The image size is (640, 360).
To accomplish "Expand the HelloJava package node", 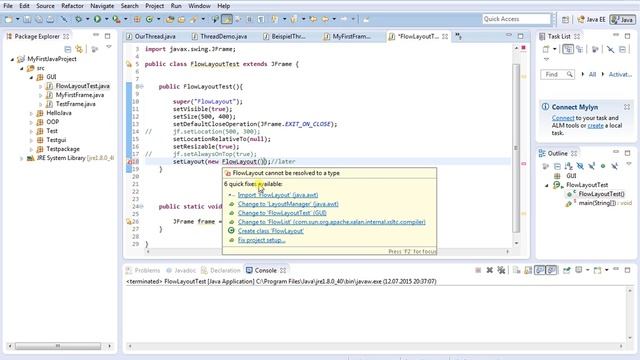I will pos(31,113).
